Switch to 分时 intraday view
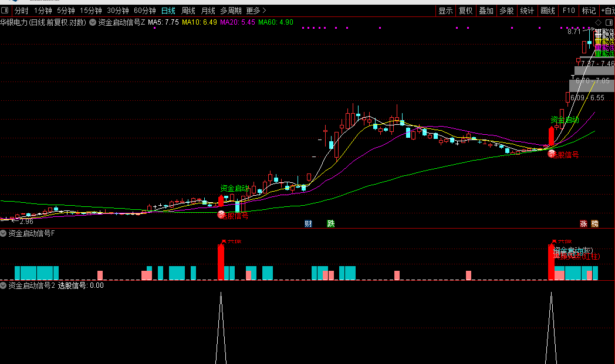The image size is (615, 364). [22, 11]
